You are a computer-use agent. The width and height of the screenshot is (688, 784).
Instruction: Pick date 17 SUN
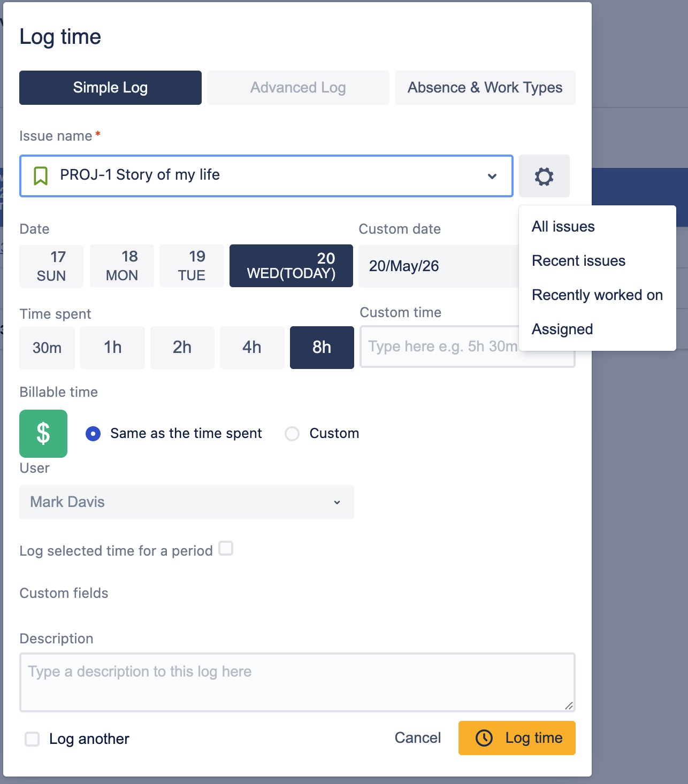51,266
